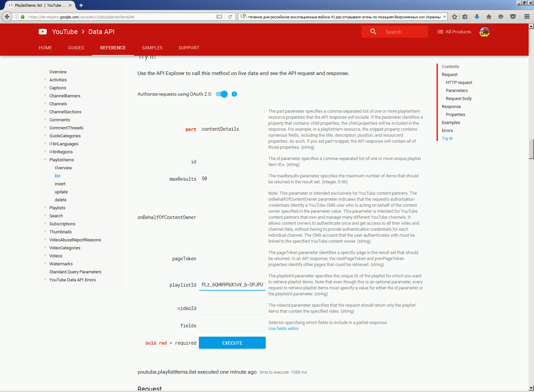Open Standard Query Parameters page

(75, 272)
